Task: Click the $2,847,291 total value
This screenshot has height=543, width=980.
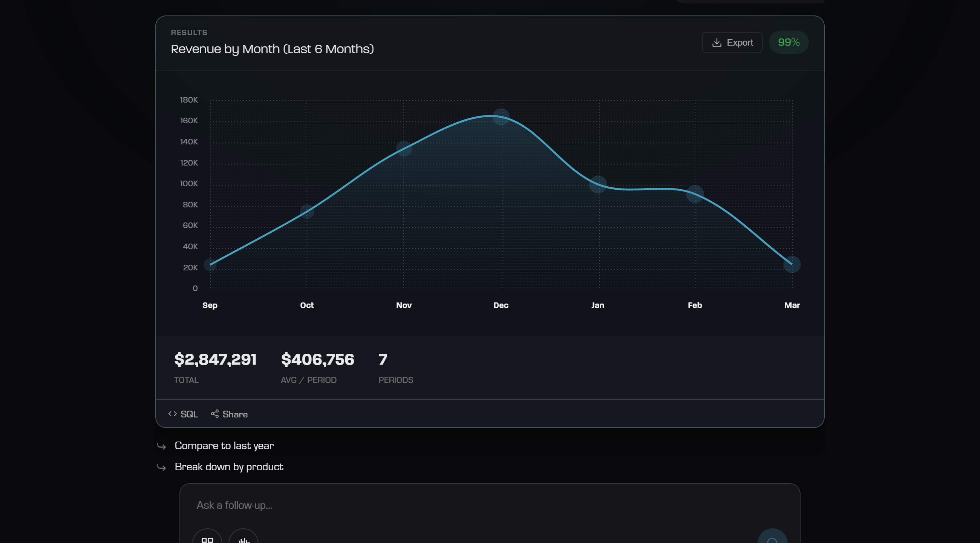Action: (x=215, y=360)
